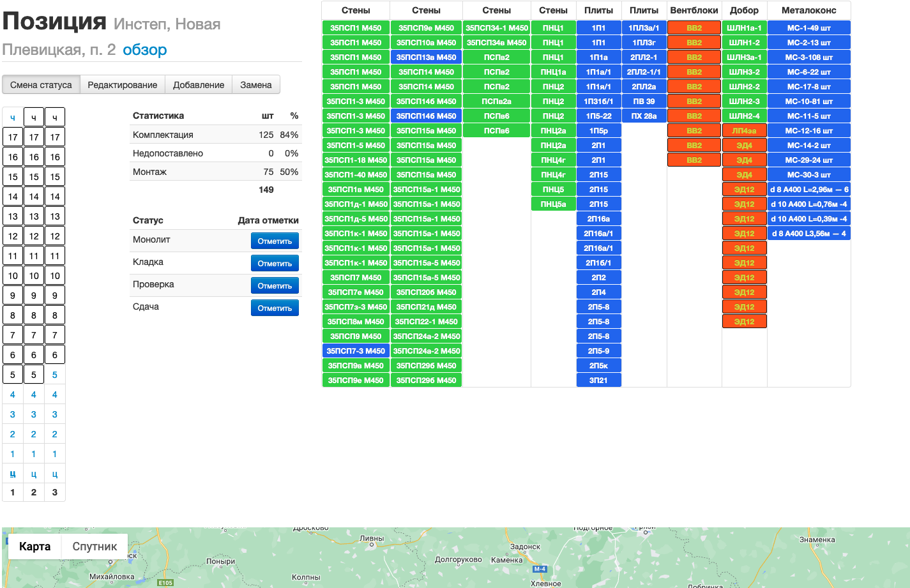This screenshot has height=588, width=910.
Task: Select the Замена tab
Action: (255, 85)
